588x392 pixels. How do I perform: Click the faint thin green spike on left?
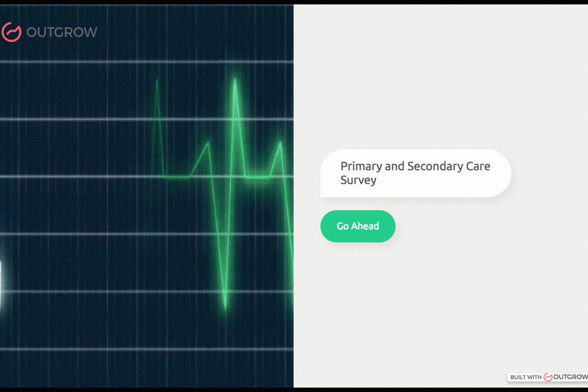pos(157,83)
